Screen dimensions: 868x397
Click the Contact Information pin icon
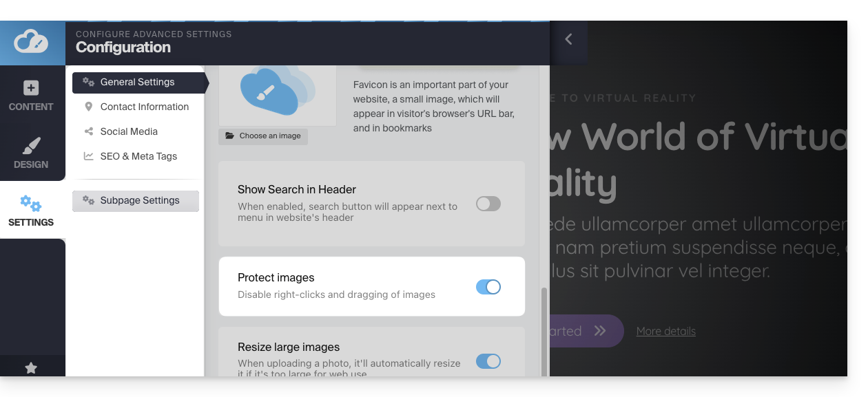(x=88, y=107)
